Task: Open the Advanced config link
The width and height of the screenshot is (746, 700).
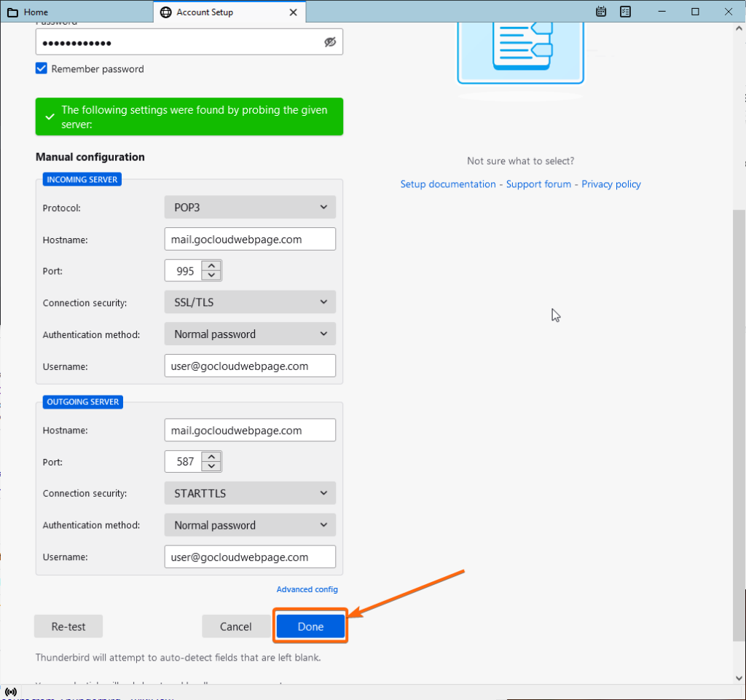Action: (x=307, y=589)
